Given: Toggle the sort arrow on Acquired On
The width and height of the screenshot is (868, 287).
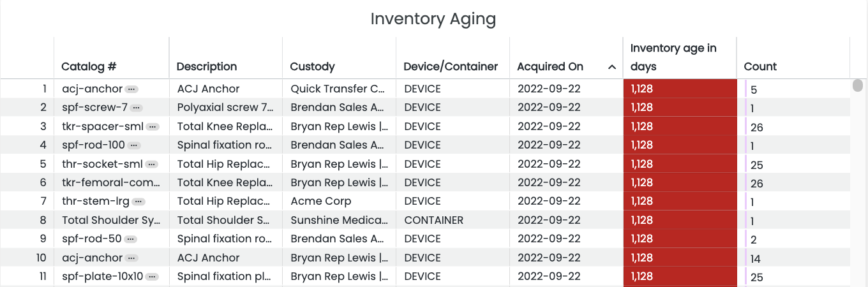Looking at the screenshot, I should coord(611,67).
